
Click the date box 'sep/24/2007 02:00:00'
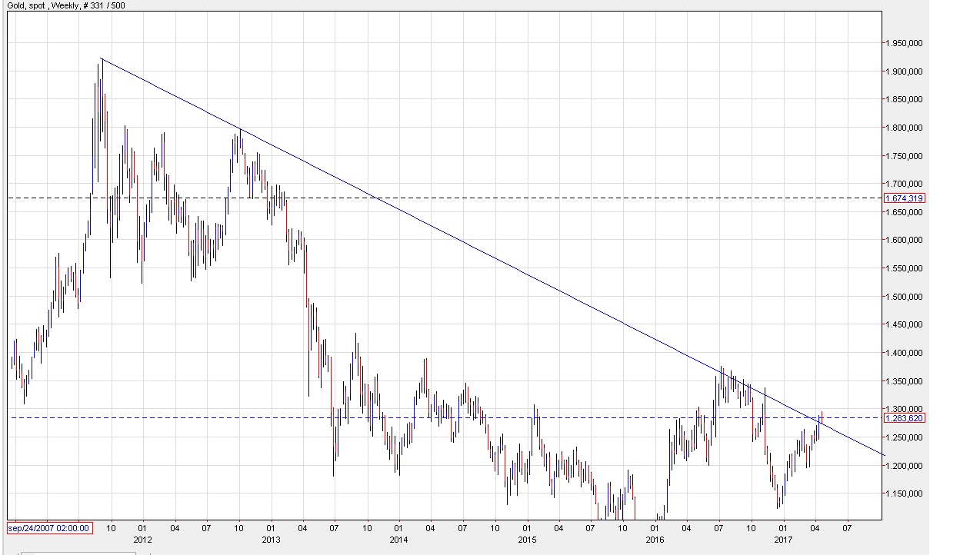click(x=49, y=528)
